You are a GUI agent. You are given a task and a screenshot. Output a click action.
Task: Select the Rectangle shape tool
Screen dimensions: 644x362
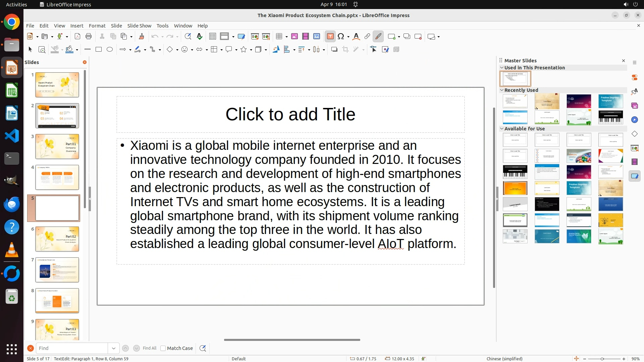click(x=99, y=50)
